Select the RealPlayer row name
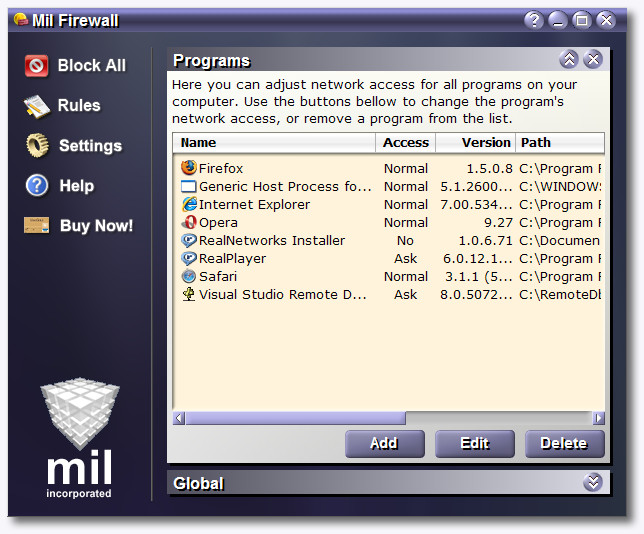This screenshot has width=644, height=534. [232, 259]
